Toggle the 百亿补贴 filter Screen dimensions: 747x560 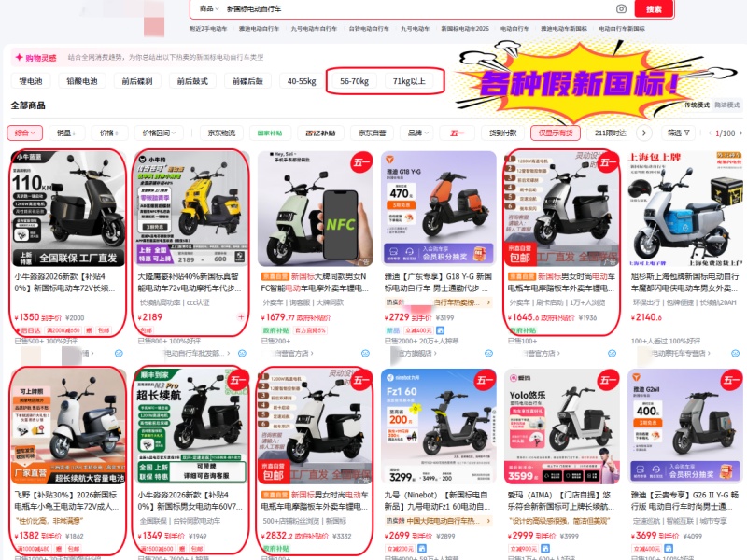(320, 133)
